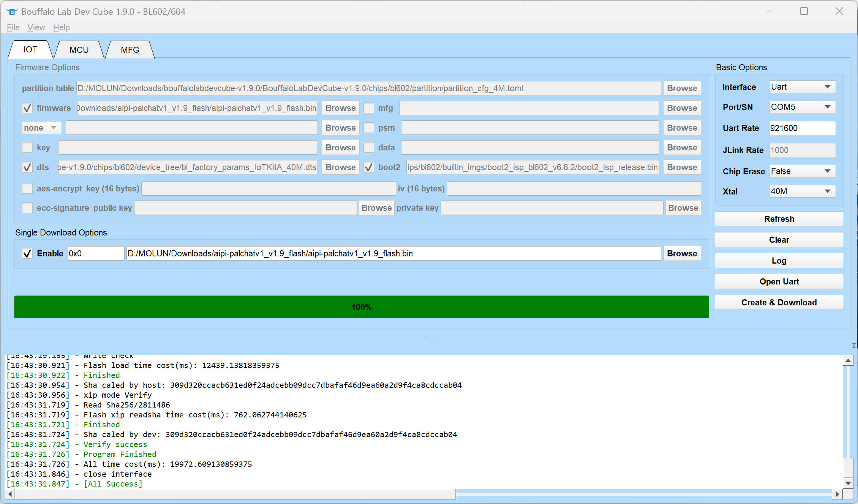Screen dimensions: 858x504
Task: Click the 'Program Finished' log line
Action: (81, 454)
